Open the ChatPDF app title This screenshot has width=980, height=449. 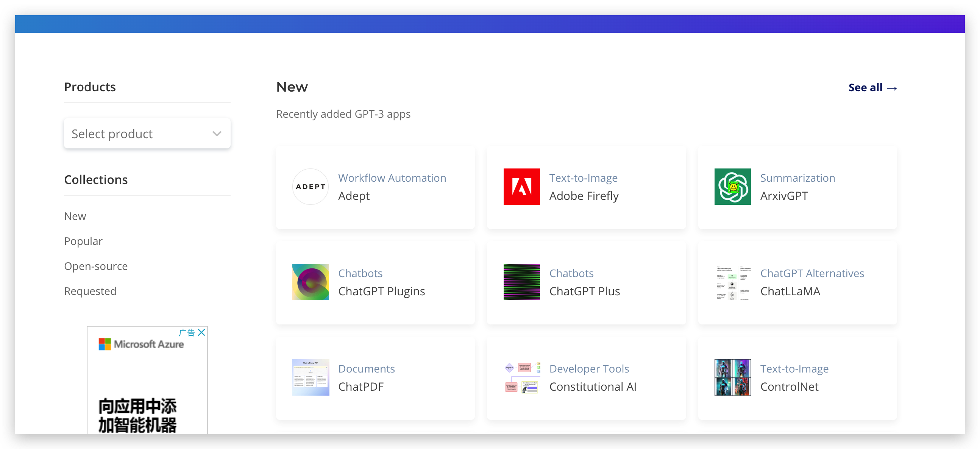[361, 387]
